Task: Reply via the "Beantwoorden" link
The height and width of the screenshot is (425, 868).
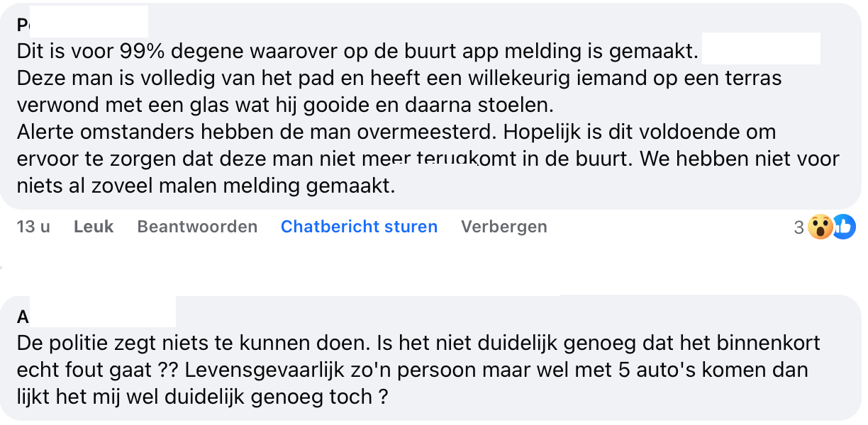Action: (197, 227)
